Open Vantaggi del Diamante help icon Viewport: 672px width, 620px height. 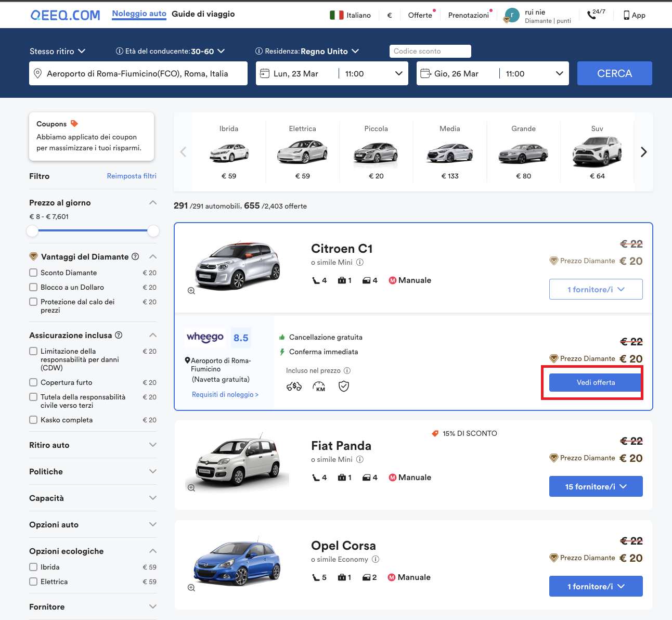pos(135,256)
